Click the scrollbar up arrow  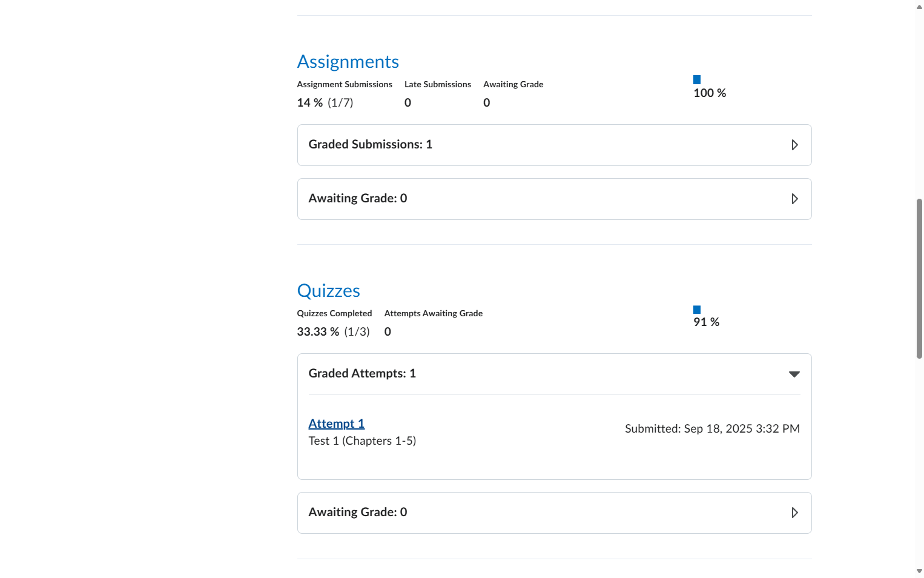(x=919, y=7)
